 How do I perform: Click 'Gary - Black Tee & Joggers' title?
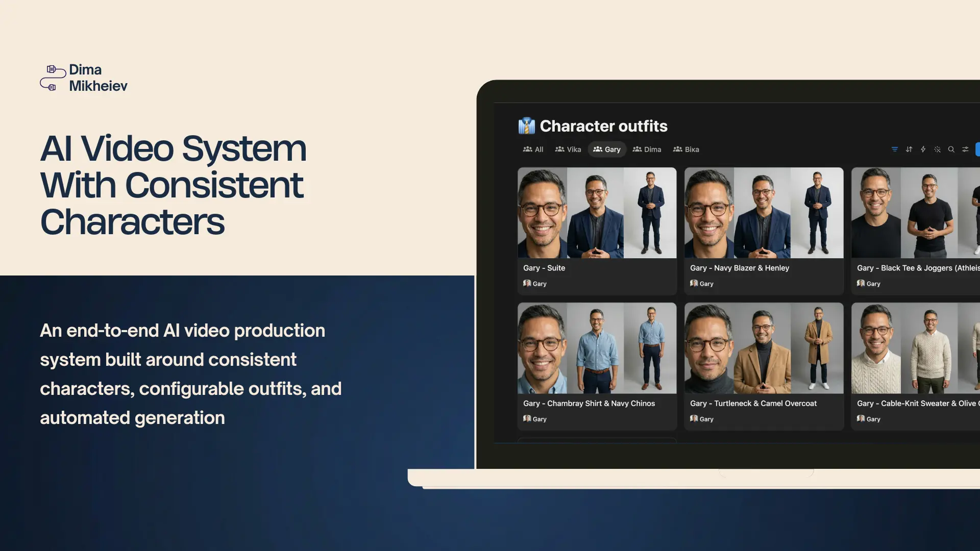tap(918, 268)
